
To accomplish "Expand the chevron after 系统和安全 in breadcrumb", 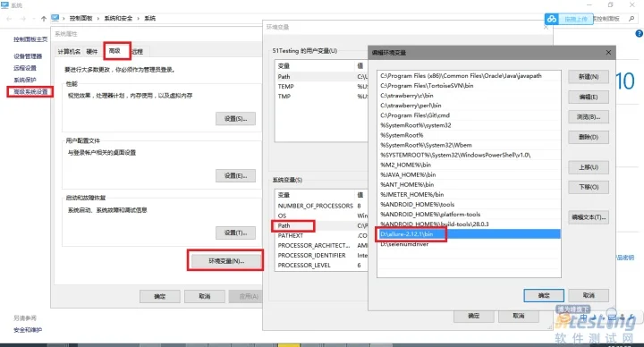I will pos(139,19).
